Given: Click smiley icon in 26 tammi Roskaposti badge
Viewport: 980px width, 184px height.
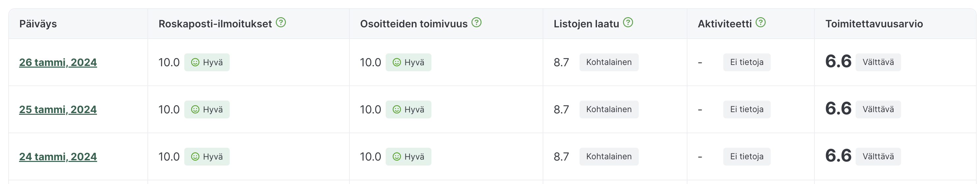Looking at the screenshot, I should (195, 62).
